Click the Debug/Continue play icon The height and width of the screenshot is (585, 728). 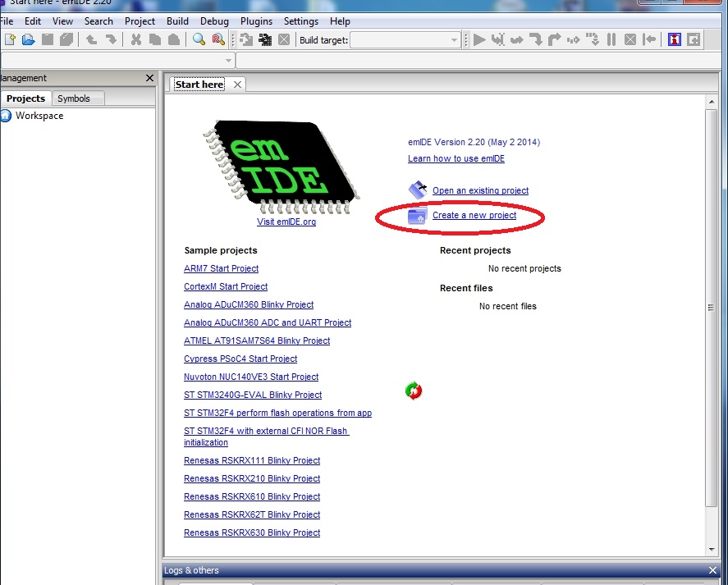pyautogui.click(x=479, y=39)
